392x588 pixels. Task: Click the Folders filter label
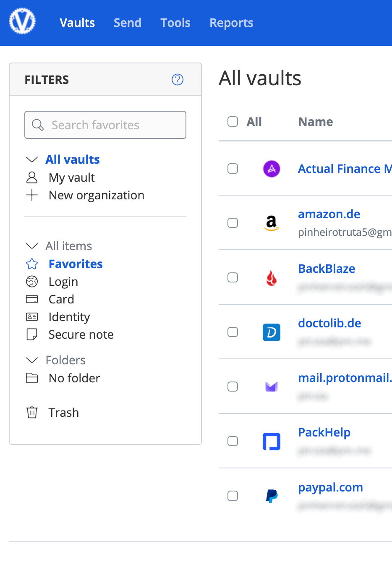(65, 360)
